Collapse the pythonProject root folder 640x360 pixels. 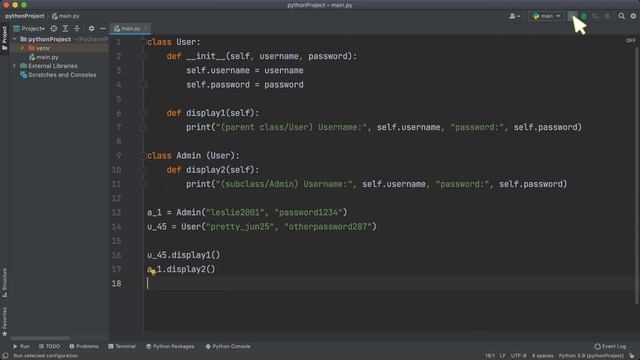coord(15,39)
